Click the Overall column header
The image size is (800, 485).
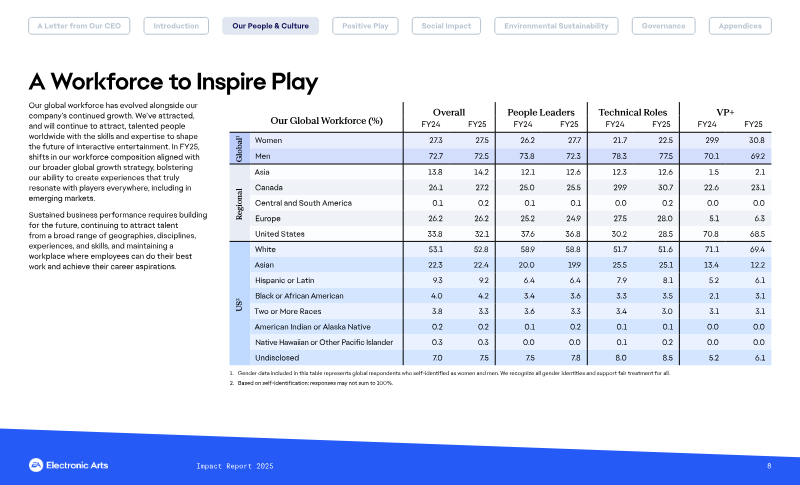[449, 112]
